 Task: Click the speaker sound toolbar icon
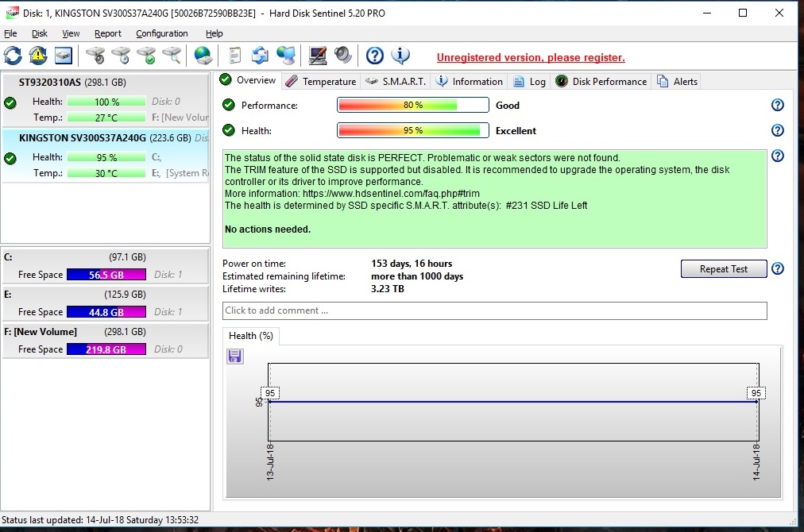point(343,56)
